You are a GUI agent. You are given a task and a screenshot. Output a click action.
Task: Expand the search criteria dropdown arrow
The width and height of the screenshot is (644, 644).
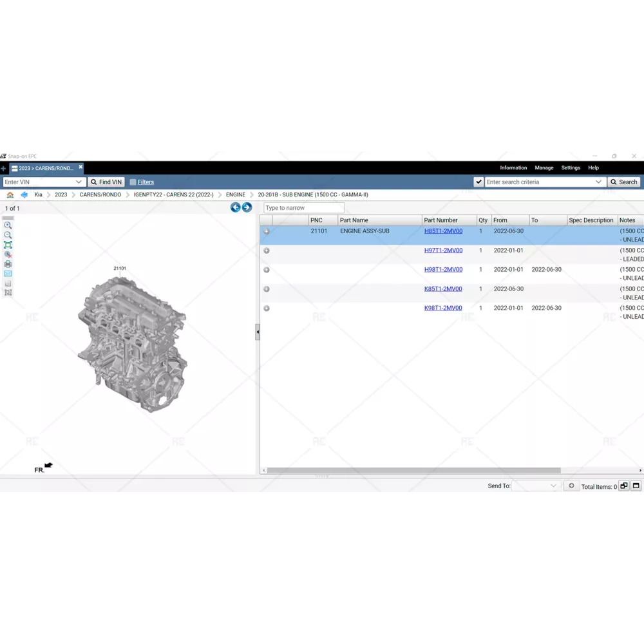click(x=598, y=182)
